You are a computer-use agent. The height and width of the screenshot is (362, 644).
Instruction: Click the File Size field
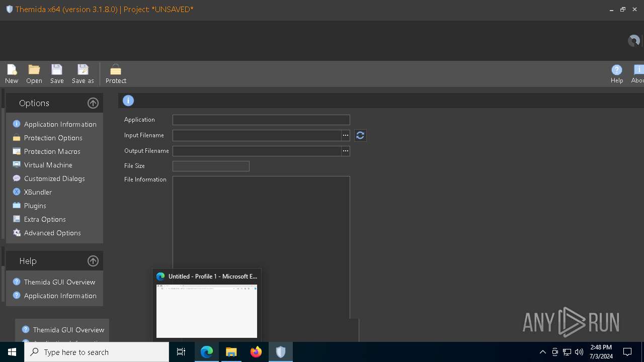point(211,166)
